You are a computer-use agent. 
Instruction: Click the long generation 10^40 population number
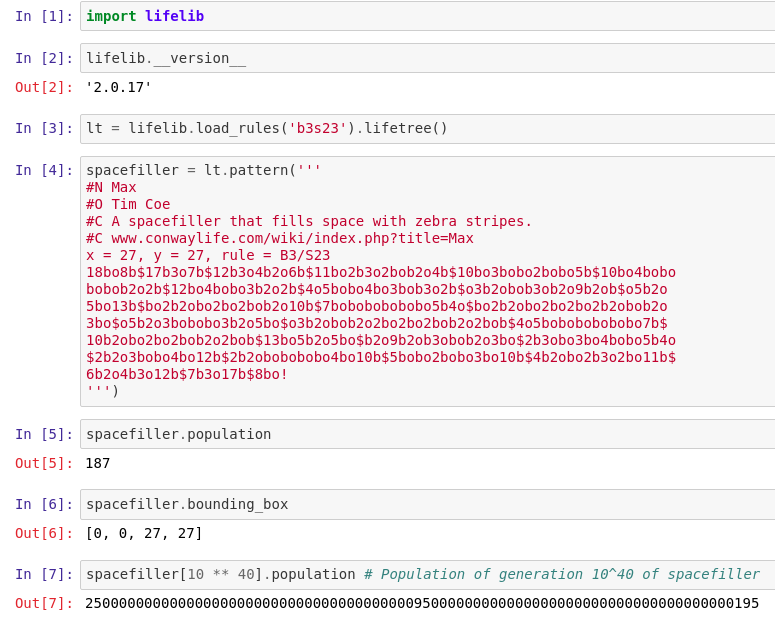(422, 604)
